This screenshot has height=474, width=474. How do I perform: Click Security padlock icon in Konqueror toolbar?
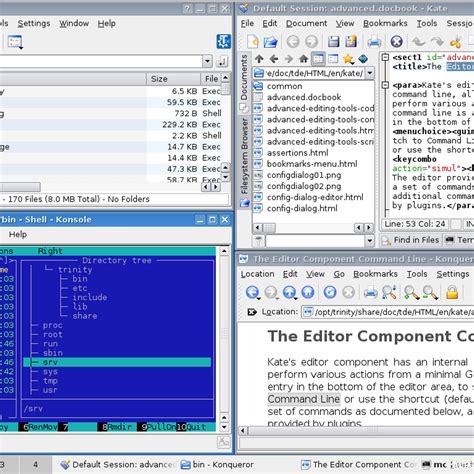(x=452, y=292)
